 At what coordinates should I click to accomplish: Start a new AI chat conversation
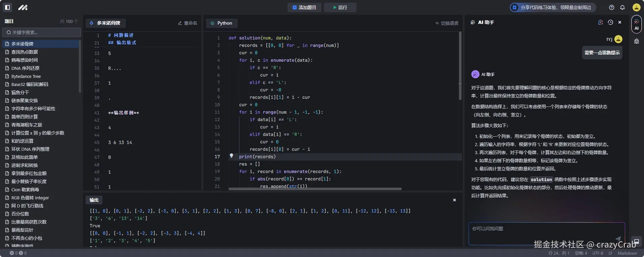click(x=601, y=22)
